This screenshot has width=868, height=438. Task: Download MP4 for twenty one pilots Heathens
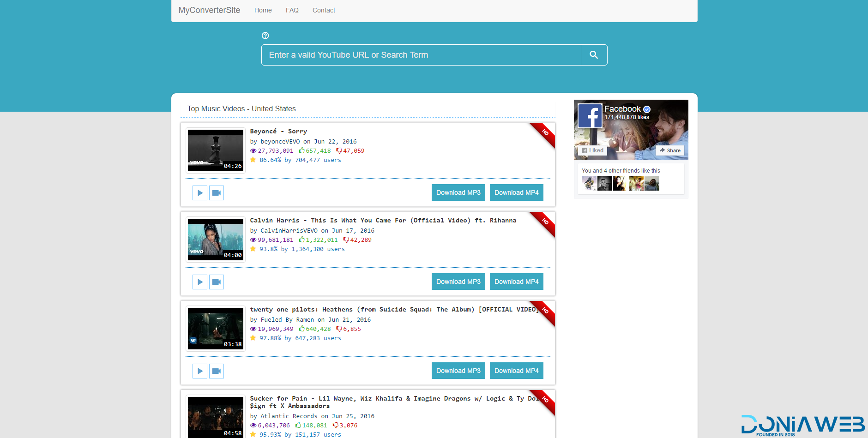click(x=517, y=371)
